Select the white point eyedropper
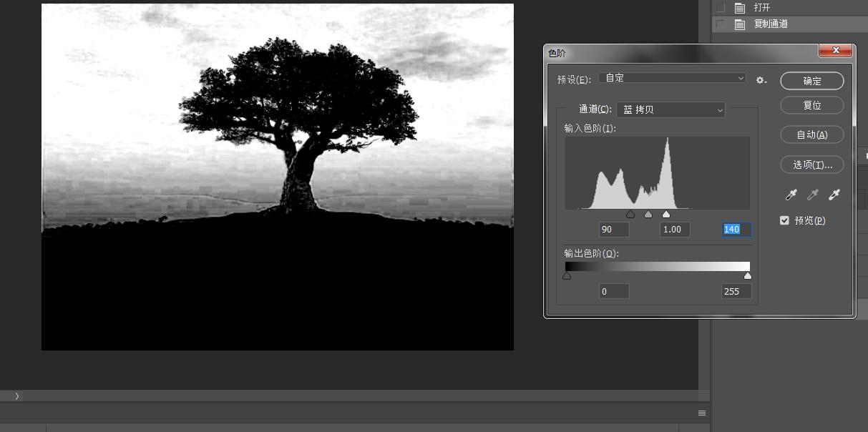868x432 pixels. pyautogui.click(x=834, y=195)
